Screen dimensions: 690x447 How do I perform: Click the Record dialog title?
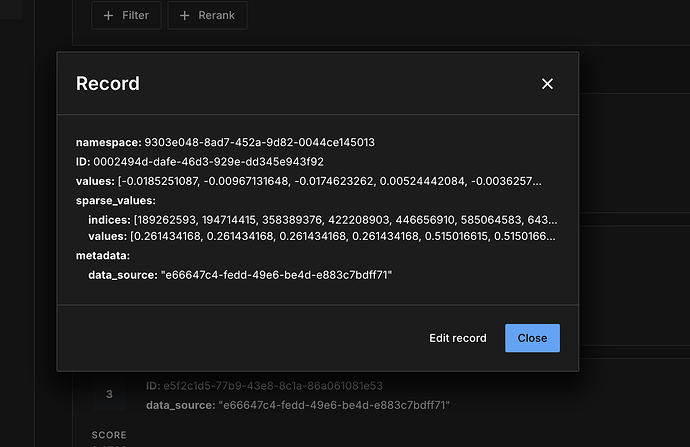pyautogui.click(x=108, y=84)
